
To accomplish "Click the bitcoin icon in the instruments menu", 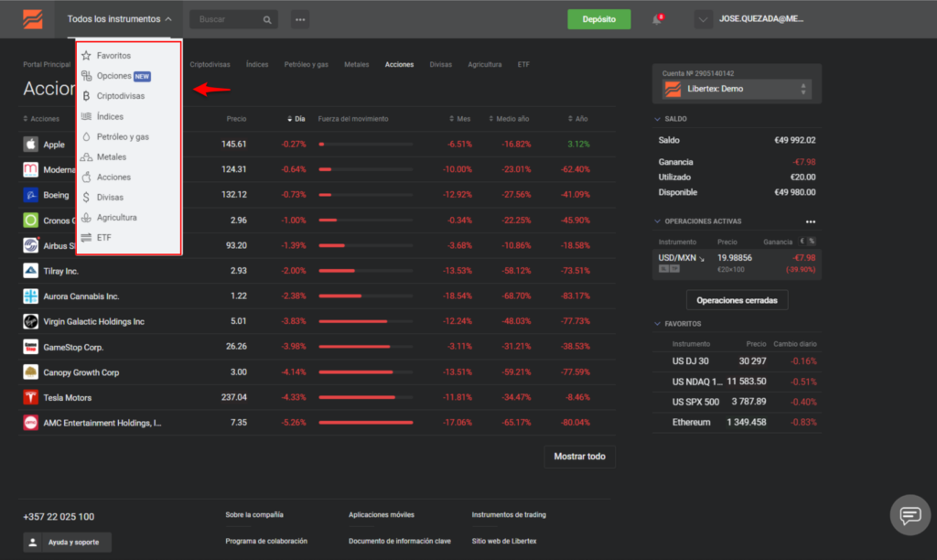I will tap(87, 96).
